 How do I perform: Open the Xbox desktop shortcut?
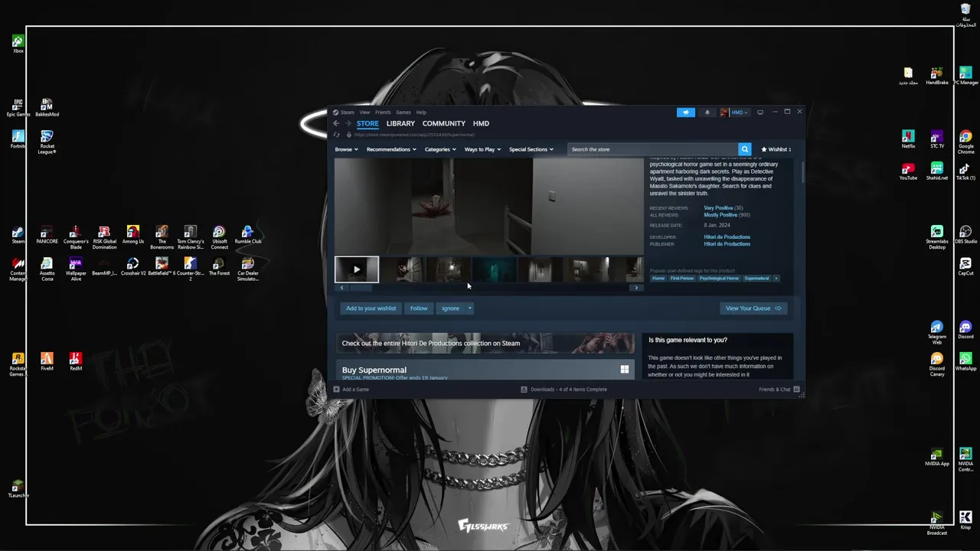point(18,44)
